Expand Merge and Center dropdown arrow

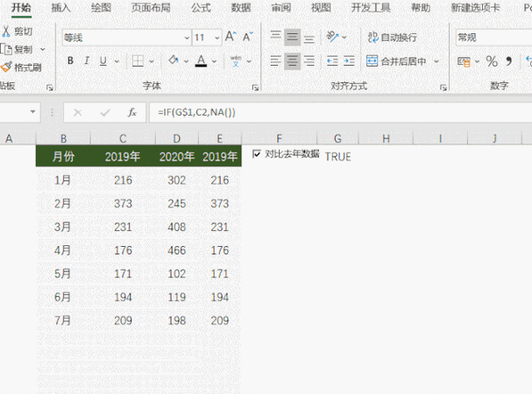pos(436,61)
